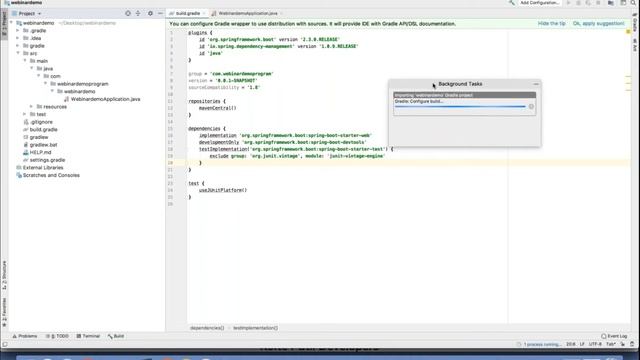
Task: Click the Gradle Configure build progress bar
Action: click(460, 107)
